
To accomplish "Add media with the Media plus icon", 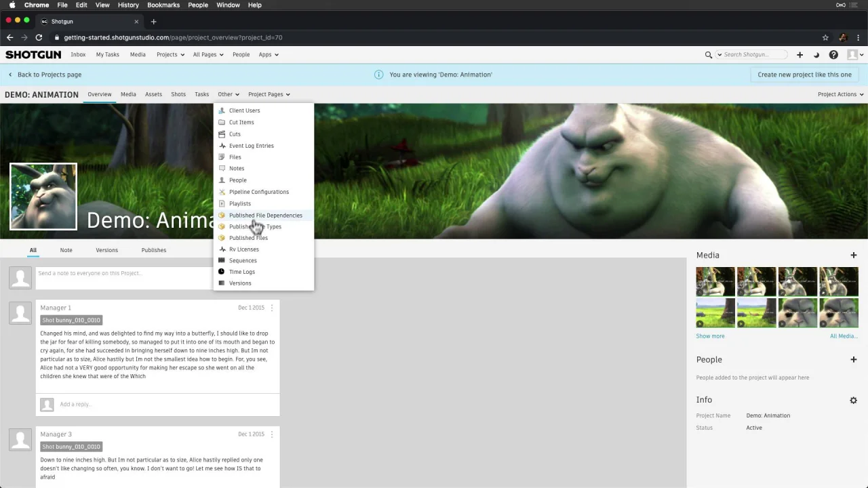I will pyautogui.click(x=854, y=256).
